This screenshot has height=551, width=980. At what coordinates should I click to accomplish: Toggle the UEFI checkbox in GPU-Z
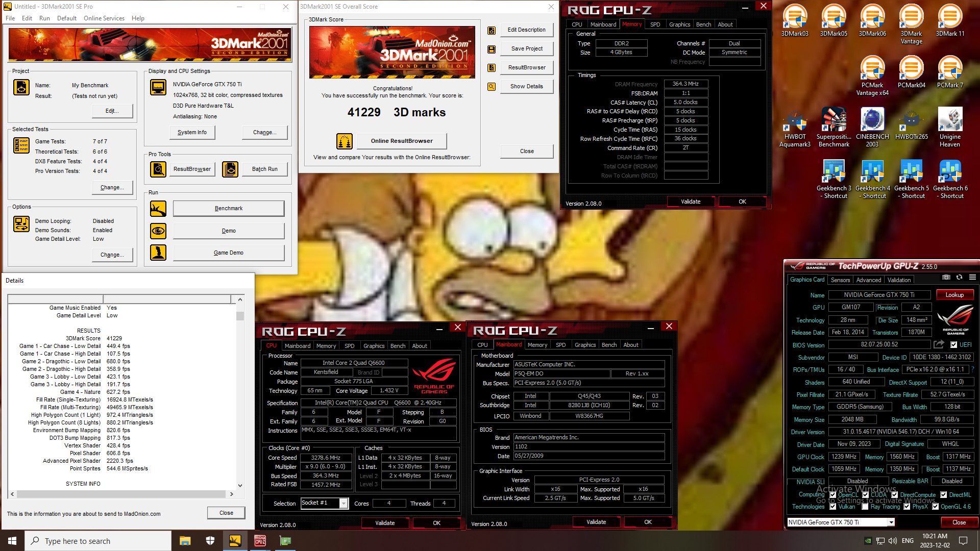click(x=953, y=345)
